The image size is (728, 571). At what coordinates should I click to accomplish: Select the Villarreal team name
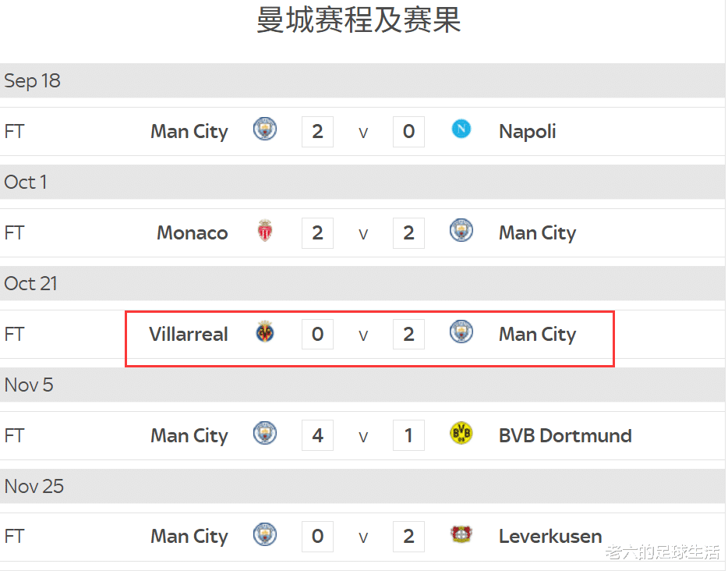[189, 334]
